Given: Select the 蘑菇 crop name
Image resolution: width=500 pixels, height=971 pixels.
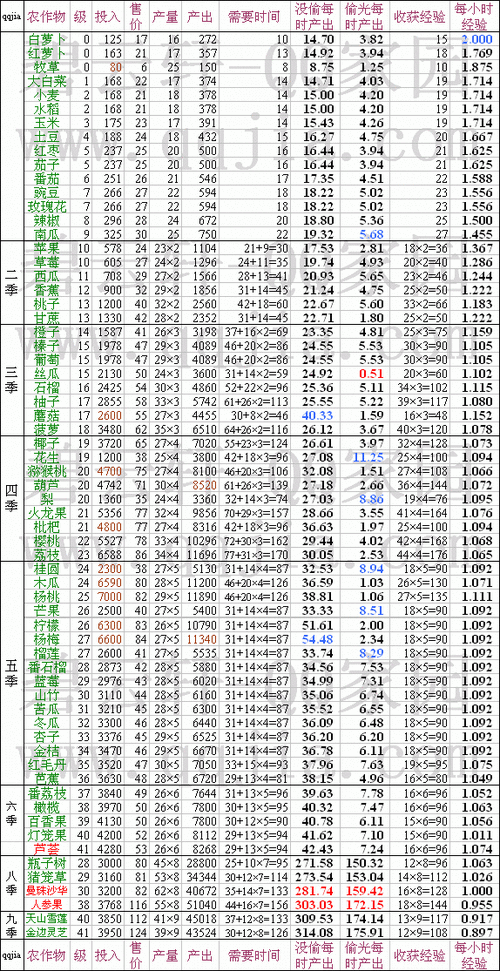Looking at the screenshot, I should tap(47, 415).
